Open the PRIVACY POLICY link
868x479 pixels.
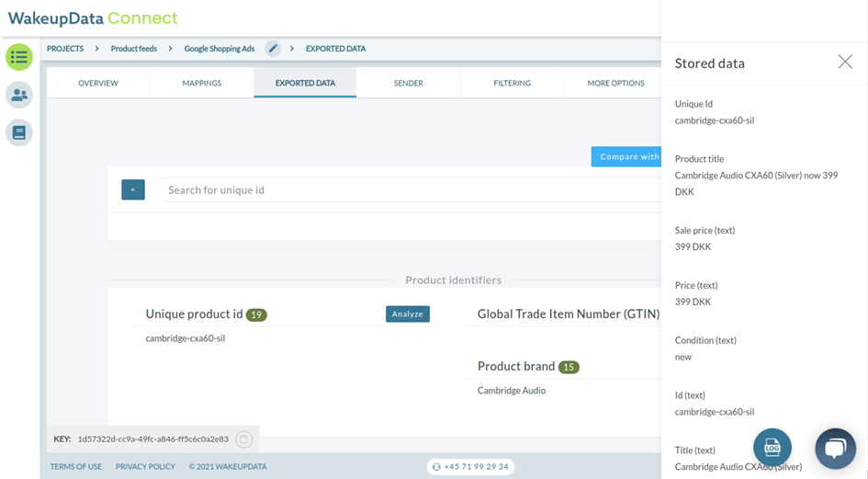[x=146, y=467]
